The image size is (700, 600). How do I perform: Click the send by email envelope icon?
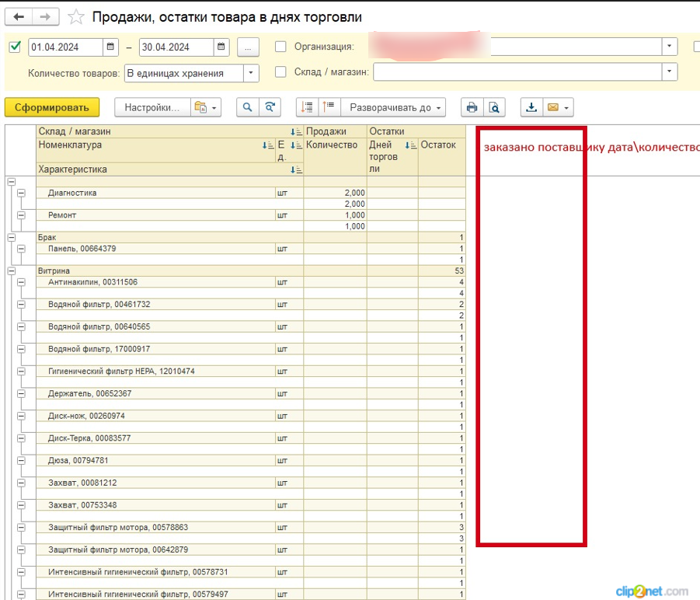(x=553, y=107)
